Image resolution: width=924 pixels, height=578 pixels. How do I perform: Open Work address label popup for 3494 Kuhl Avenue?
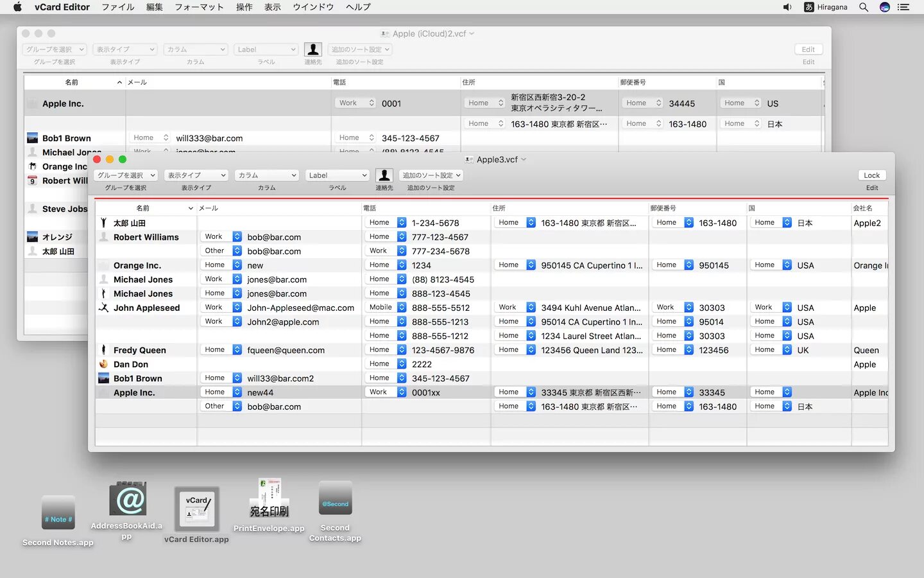pos(515,308)
